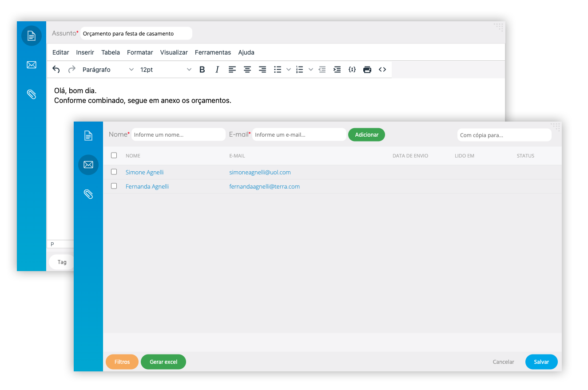Open paperclip attachments icon in front window sidebar
Image resolution: width=588 pixels, height=390 pixels.
[x=88, y=194]
